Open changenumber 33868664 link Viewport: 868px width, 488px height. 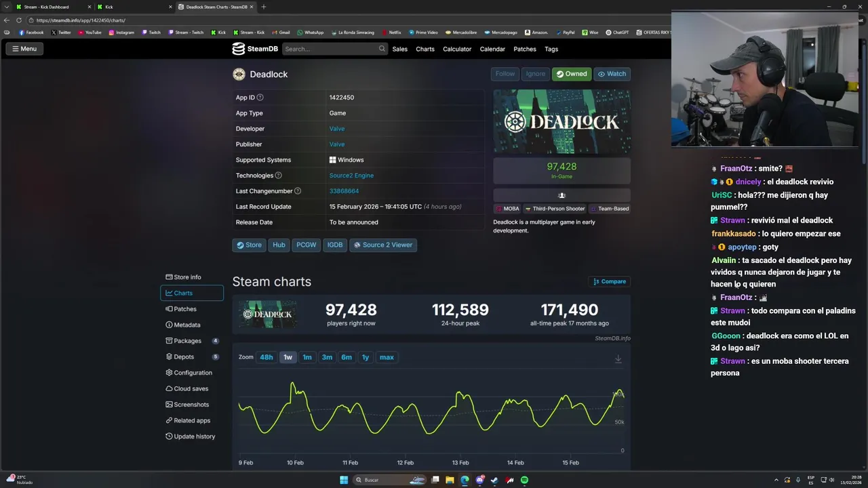[344, 191]
